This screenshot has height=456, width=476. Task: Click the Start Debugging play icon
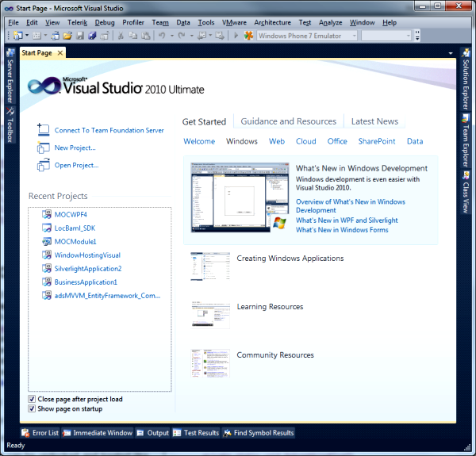click(236, 36)
